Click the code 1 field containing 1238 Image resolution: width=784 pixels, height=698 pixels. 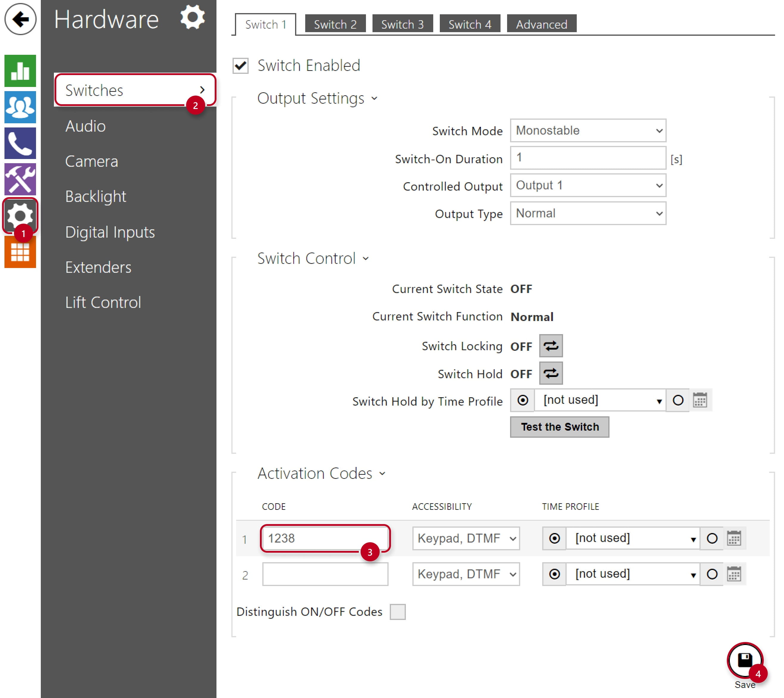click(x=325, y=538)
